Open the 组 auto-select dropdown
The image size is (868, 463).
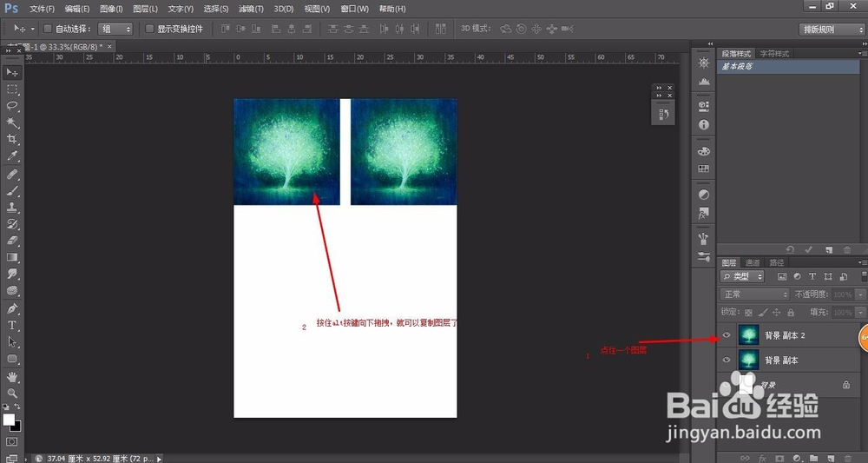pyautogui.click(x=115, y=29)
